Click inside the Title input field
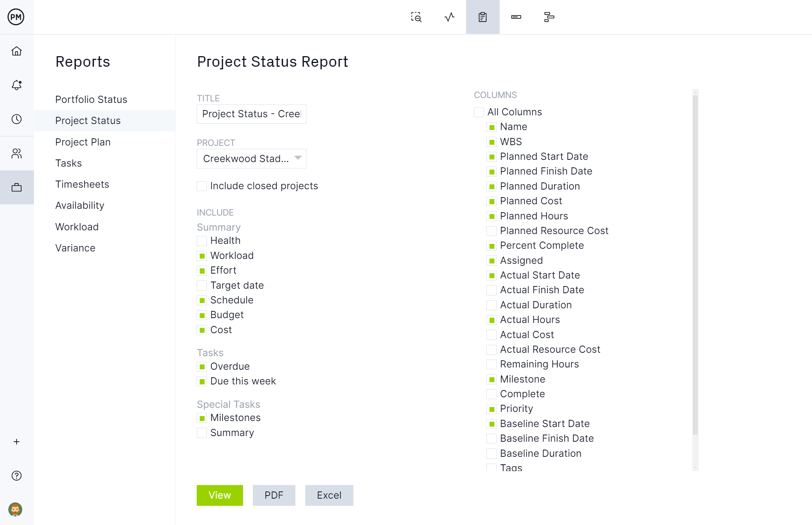812x525 pixels. (251, 114)
